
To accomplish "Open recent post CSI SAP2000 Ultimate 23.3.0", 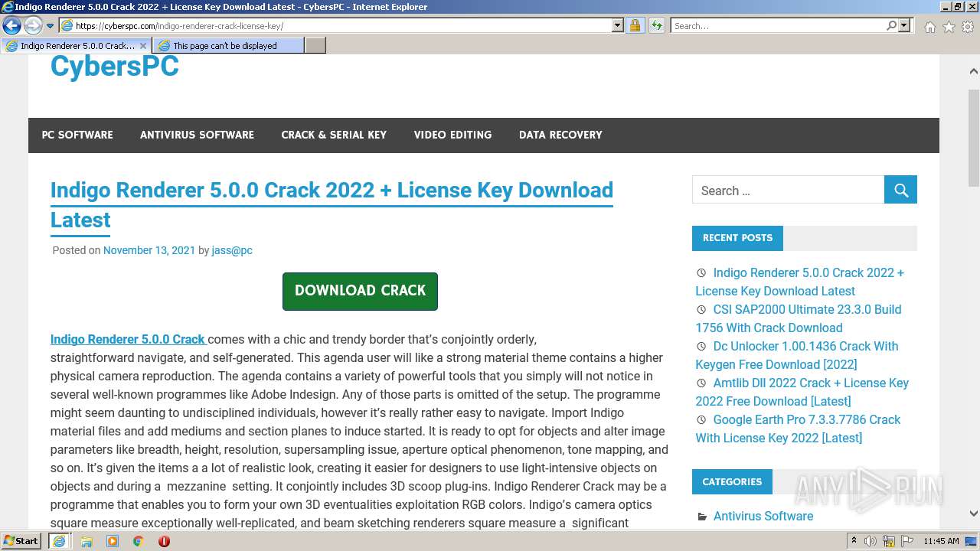I will coord(799,318).
